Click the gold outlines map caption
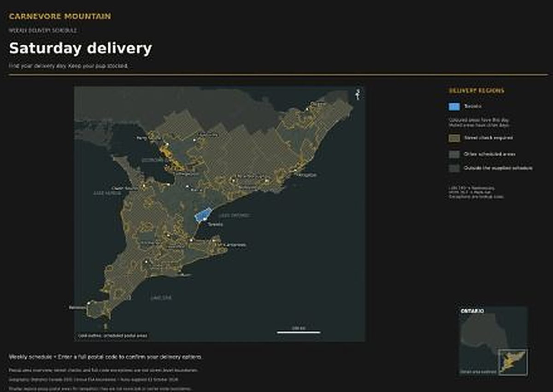Viewport: 553px width, 392px height. point(112,336)
